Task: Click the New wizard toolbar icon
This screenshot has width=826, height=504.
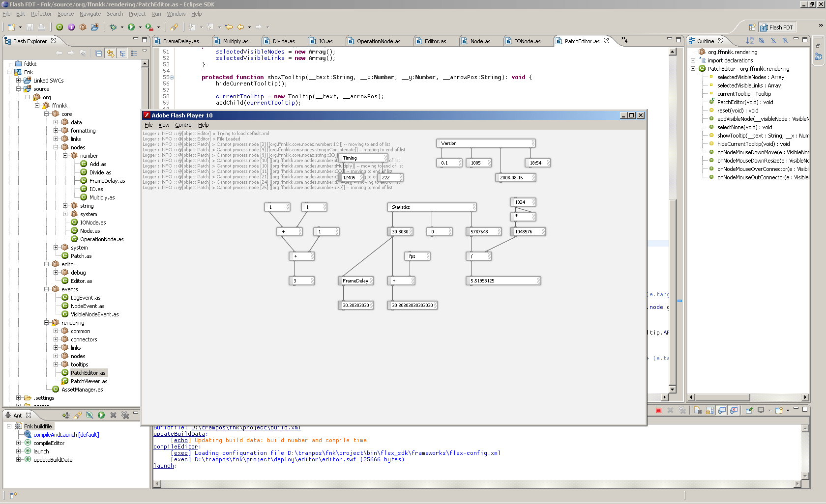Action: 11,27
